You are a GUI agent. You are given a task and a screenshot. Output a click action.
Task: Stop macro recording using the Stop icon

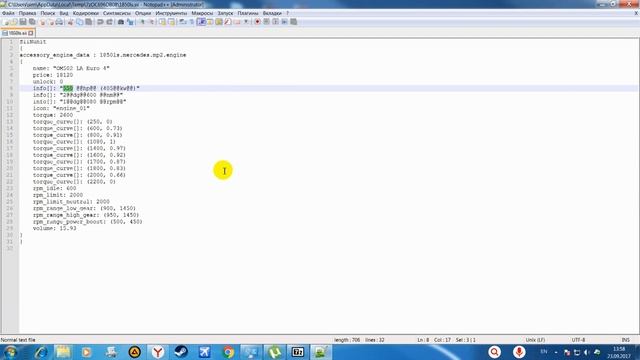click(266, 22)
